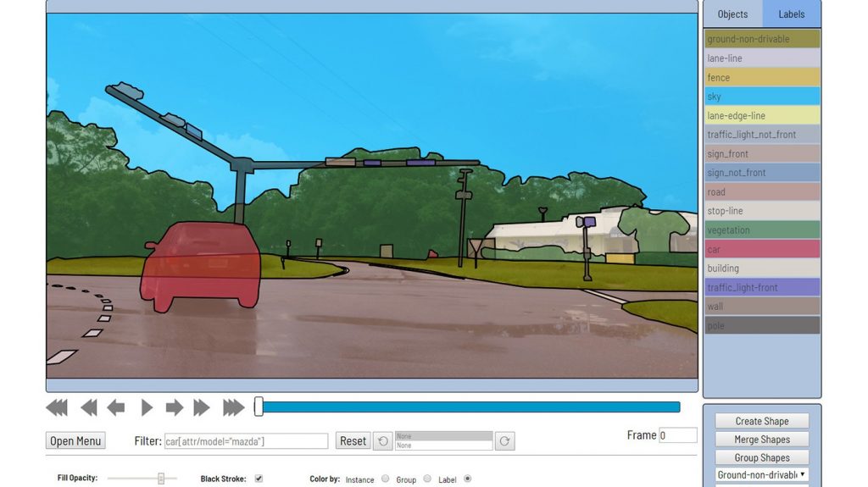Step back one frame
Image resolution: width=868 pixels, height=487 pixels.
[x=116, y=408]
